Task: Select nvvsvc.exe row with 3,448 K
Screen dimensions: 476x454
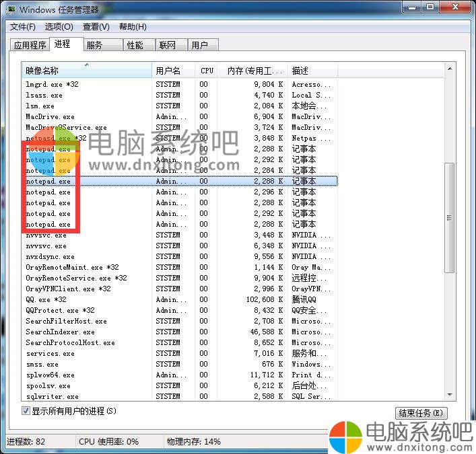Action: click(x=179, y=235)
